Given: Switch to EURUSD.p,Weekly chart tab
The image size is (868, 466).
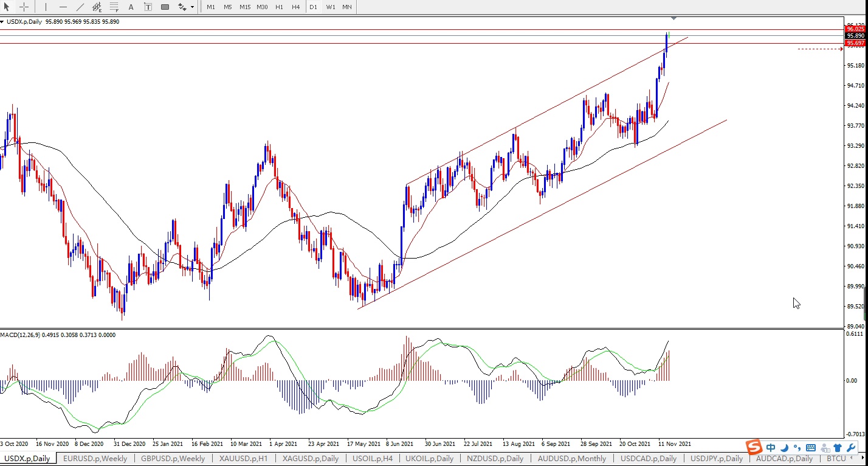Looking at the screenshot, I should pyautogui.click(x=95, y=458).
